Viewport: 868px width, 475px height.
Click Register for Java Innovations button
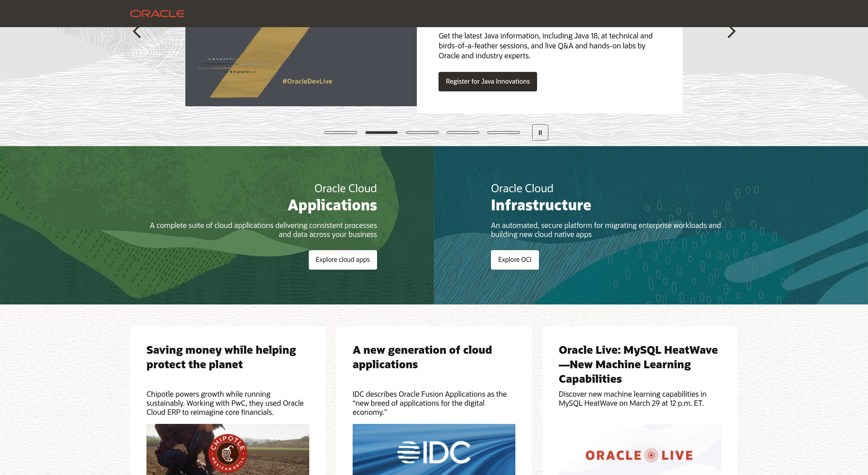point(488,81)
